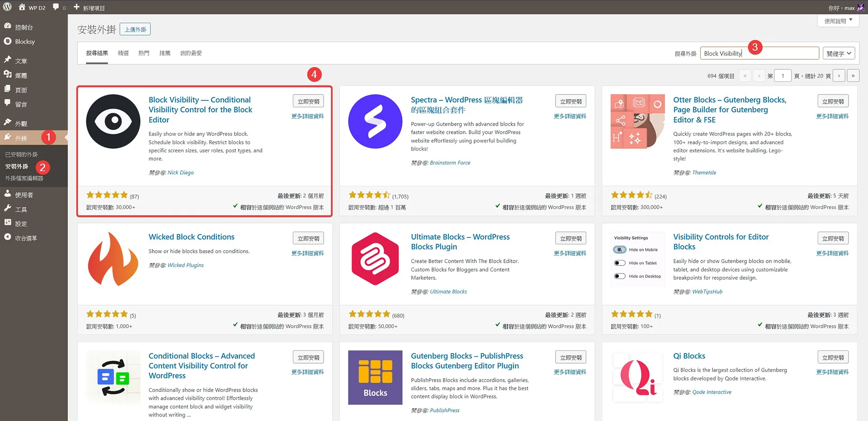868x421 pixels.
Task: Open the user avatar for max
Action: click(x=861, y=8)
